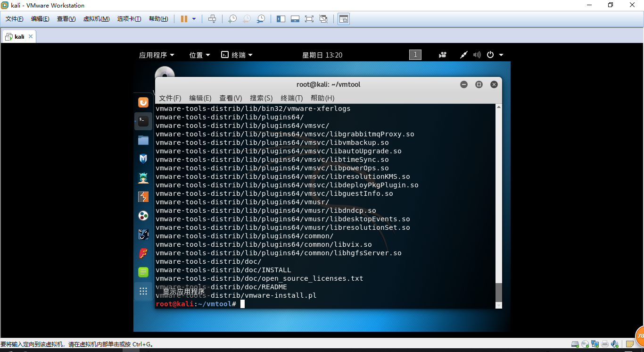
Task: Open VMware 选项卡(T) menu
Action: 129,19
